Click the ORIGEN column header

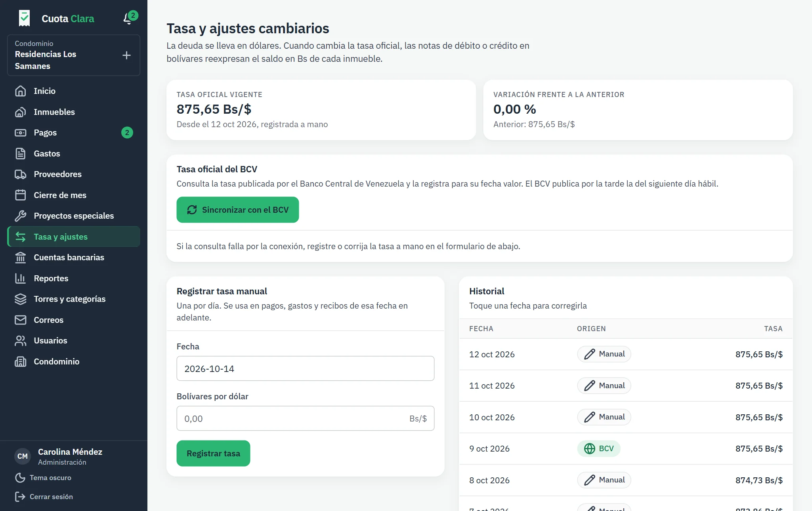tap(591, 329)
